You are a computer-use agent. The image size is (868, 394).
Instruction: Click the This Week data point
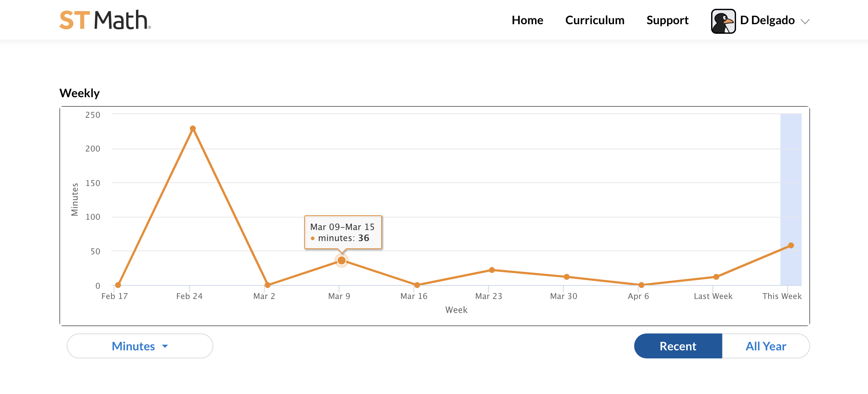click(x=791, y=245)
